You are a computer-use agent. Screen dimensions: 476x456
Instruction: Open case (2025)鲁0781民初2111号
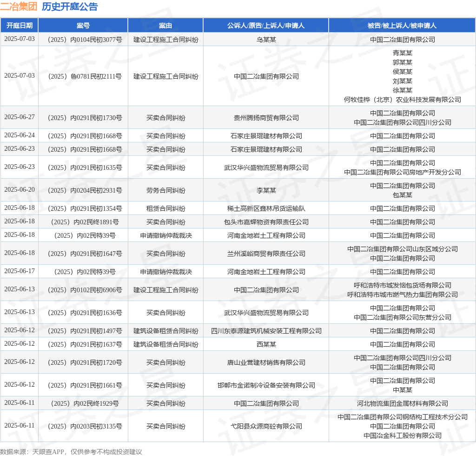[83, 76]
